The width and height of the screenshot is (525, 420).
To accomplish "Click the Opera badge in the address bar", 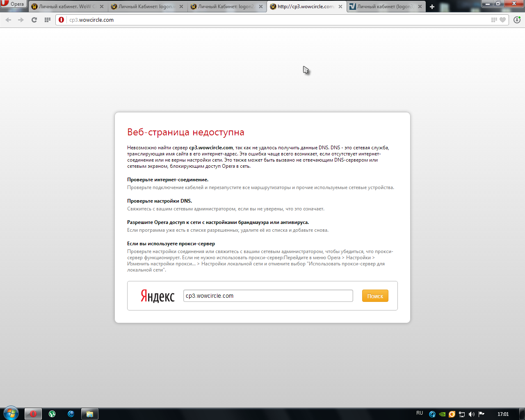I will 62,20.
